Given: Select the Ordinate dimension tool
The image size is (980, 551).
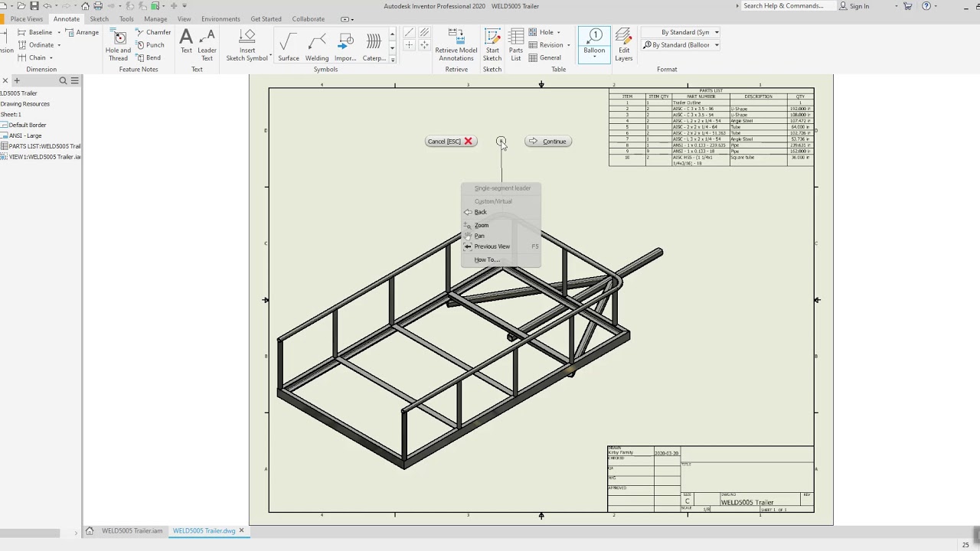Looking at the screenshot, I should 34,44.
